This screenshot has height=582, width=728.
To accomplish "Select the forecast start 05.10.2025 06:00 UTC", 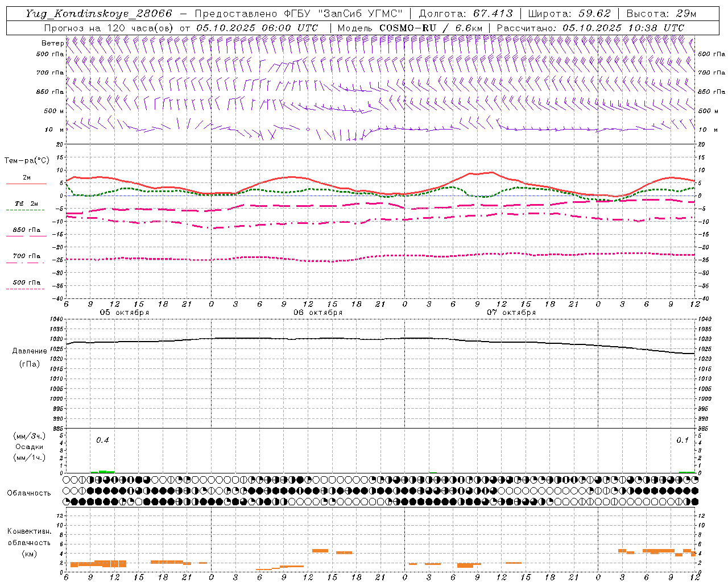I will click(257, 28).
